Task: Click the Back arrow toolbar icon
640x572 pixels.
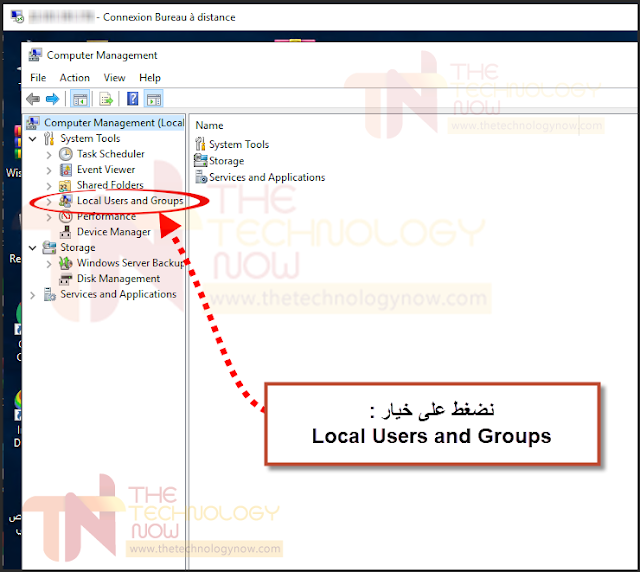Action: 33,99
